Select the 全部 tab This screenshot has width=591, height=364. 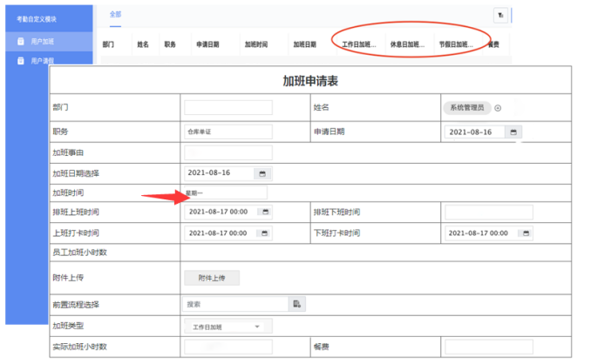click(115, 14)
